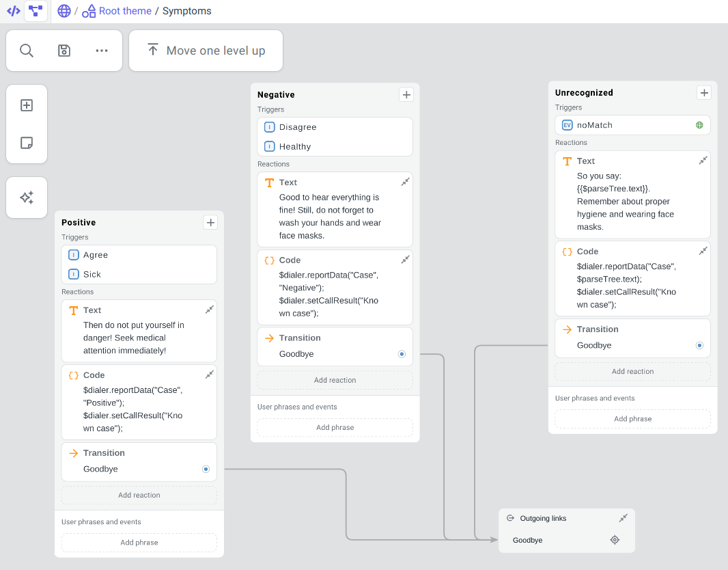The image size is (728, 570).
Task: Click Add phrase in Unrecognized state
Action: coord(632,419)
